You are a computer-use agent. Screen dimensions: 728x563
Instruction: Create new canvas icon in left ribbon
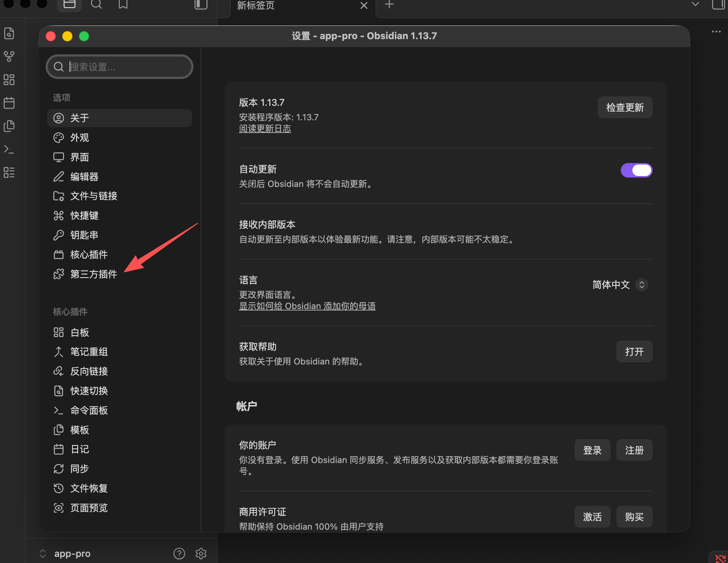[x=9, y=80]
